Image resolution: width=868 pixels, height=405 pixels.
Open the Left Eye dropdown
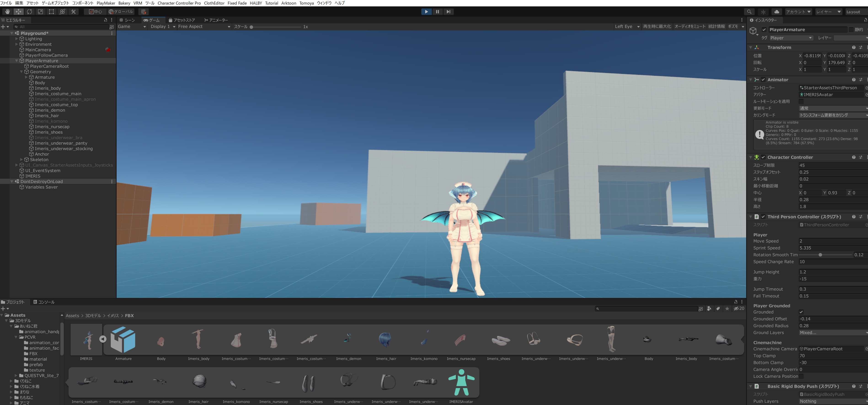click(627, 27)
